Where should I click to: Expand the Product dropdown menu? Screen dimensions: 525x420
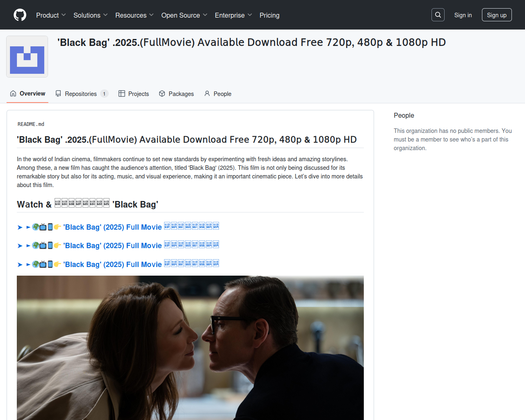[x=51, y=15]
